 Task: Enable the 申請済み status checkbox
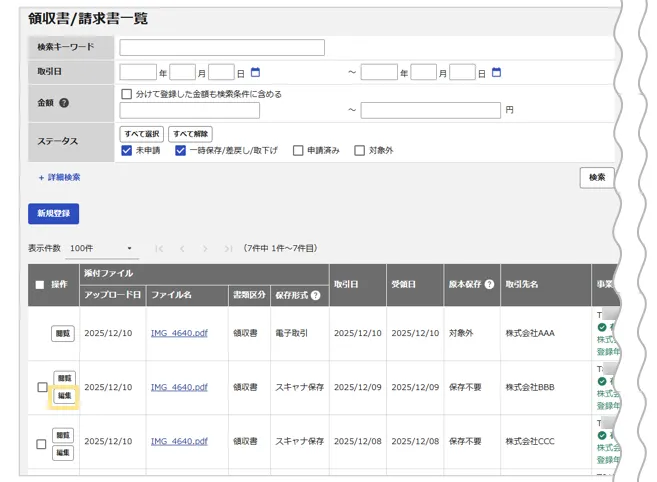[x=298, y=151]
